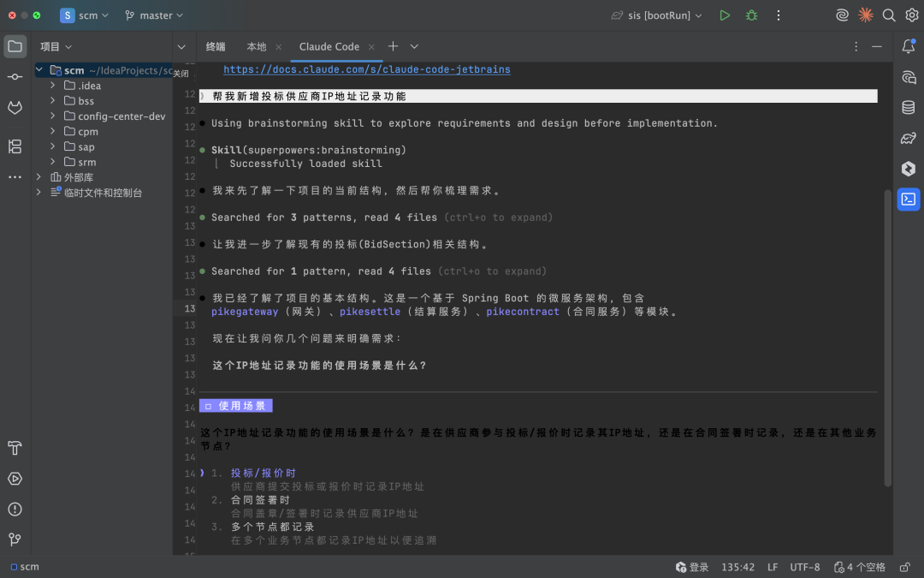Click the Debug bug icon

pos(751,15)
